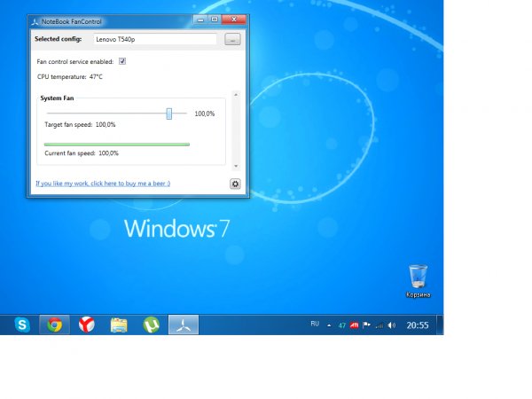Open the volume speaker icon
Viewport: 532px width, 399px height.
(x=392, y=325)
